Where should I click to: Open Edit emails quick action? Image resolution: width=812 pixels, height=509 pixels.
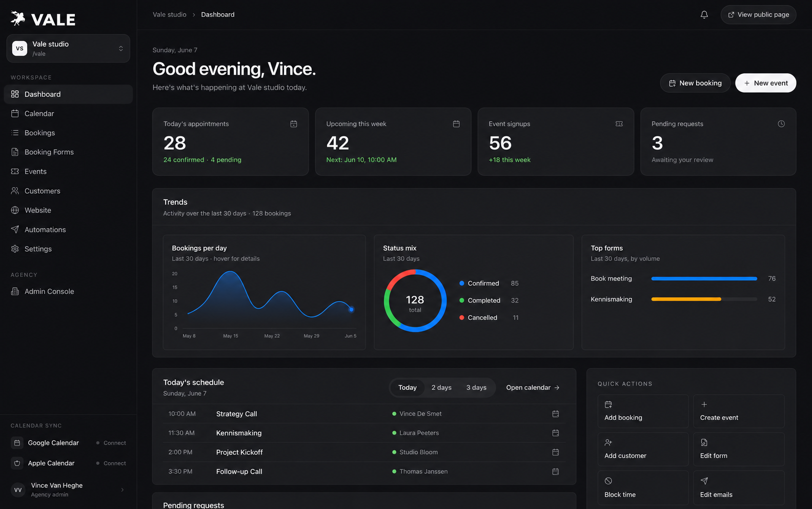click(739, 488)
